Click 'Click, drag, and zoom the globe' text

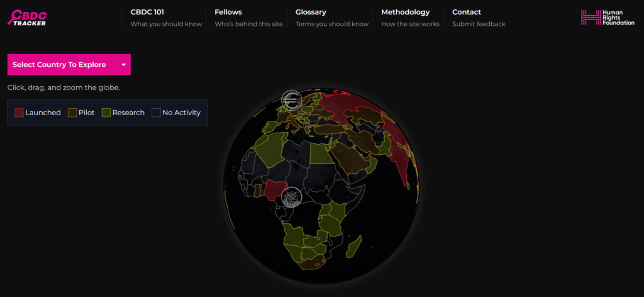pyautogui.click(x=64, y=88)
